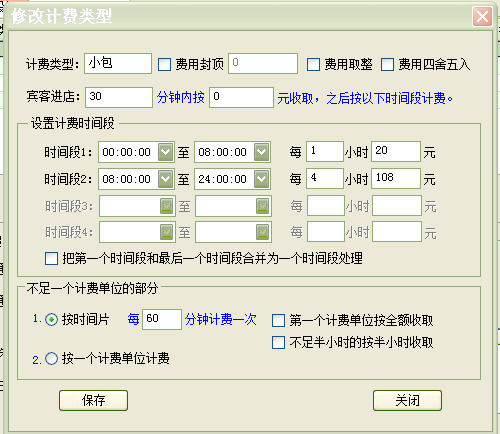Tick 不足半小时的按半小时收取 checkbox

point(278,342)
